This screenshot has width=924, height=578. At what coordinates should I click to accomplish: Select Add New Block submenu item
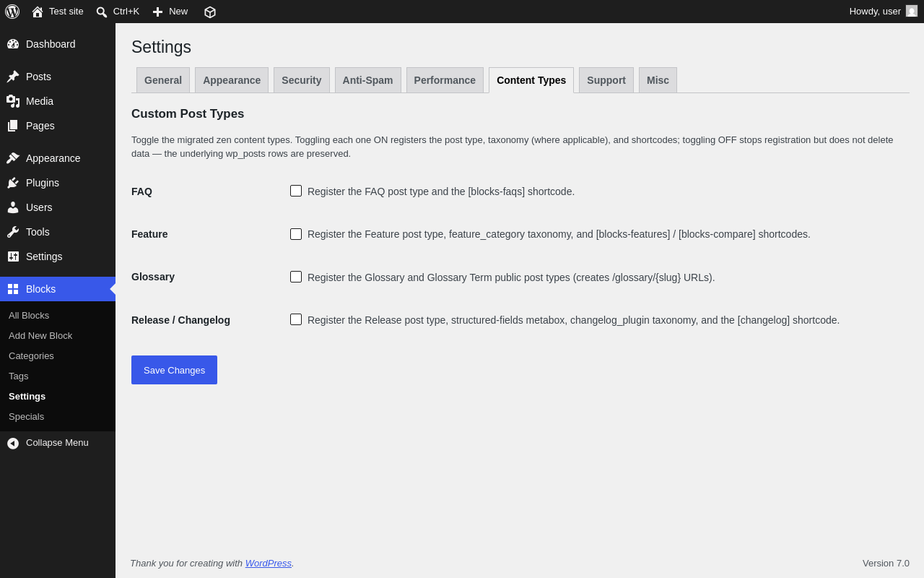click(40, 335)
